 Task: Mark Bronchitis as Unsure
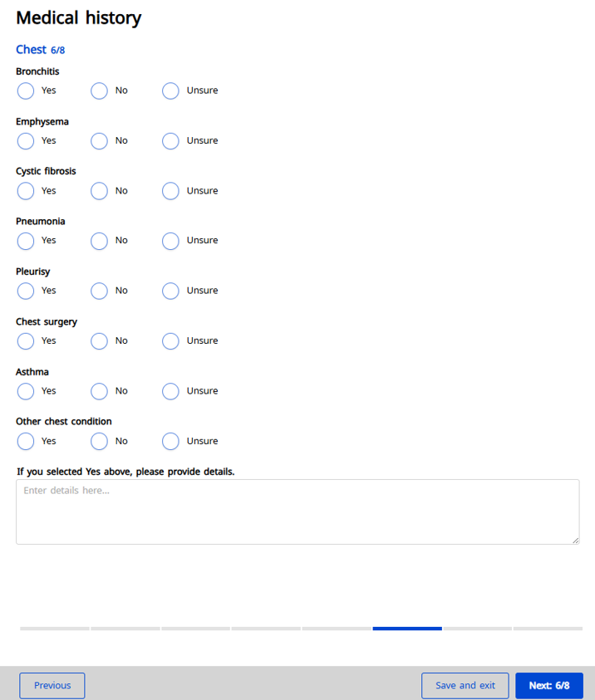coord(170,91)
